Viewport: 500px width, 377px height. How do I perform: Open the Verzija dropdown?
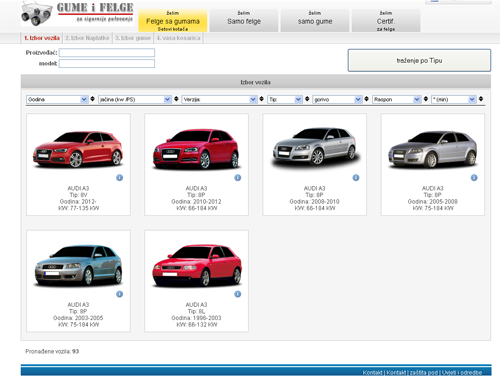[x=219, y=99]
